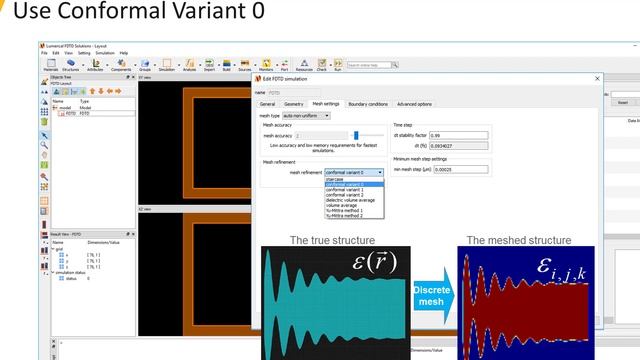Open the Setting menu

pos(84,53)
